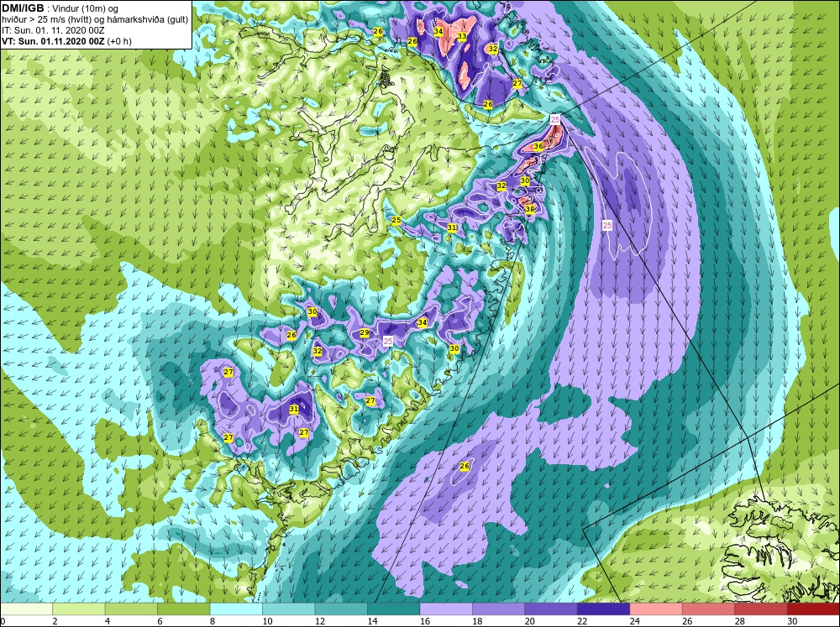Select the 6–8 m/s olive green legend swatch
840x627 pixels.
(x=184, y=609)
